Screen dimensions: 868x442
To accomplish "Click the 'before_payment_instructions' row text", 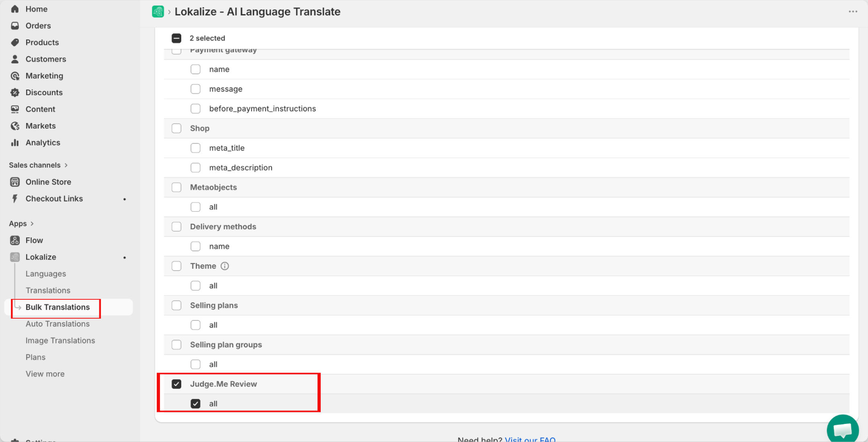I will pos(262,108).
